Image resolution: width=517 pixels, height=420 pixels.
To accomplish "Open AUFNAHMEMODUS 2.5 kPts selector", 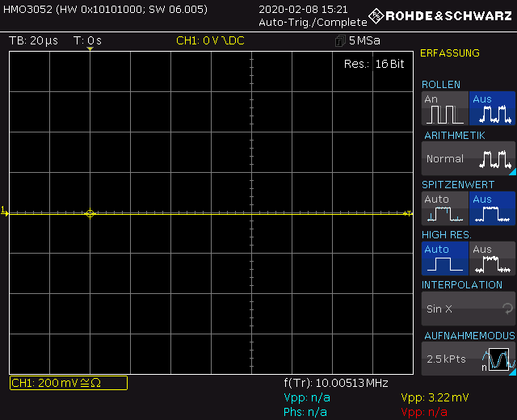I will [452, 359].
